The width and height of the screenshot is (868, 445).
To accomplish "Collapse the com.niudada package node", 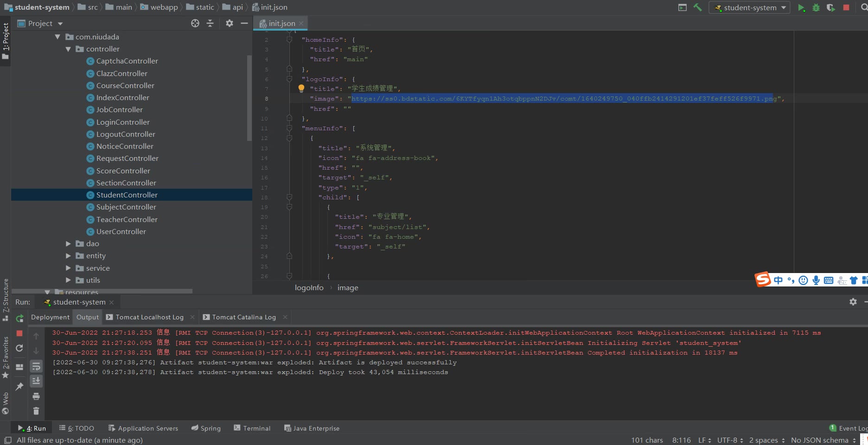I will click(57, 37).
